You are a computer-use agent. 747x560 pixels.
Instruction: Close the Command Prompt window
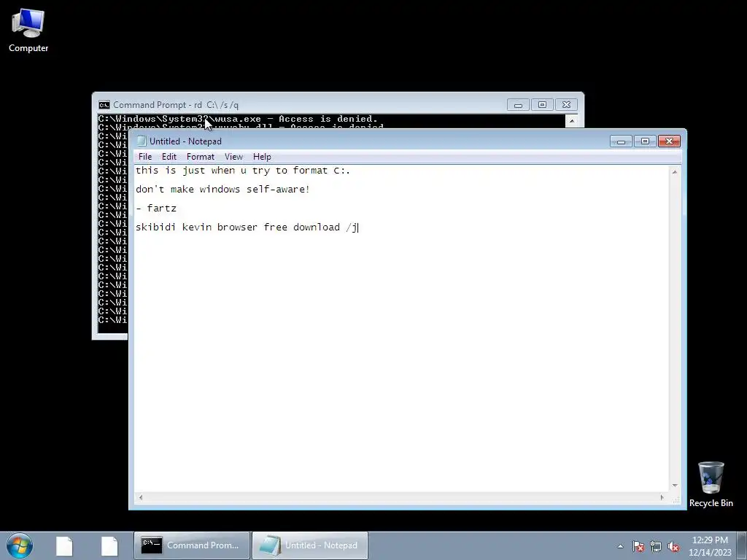click(566, 105)
